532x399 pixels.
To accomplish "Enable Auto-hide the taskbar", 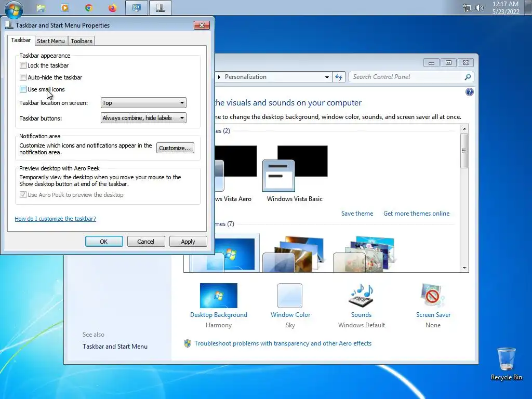I will point(23,77).
